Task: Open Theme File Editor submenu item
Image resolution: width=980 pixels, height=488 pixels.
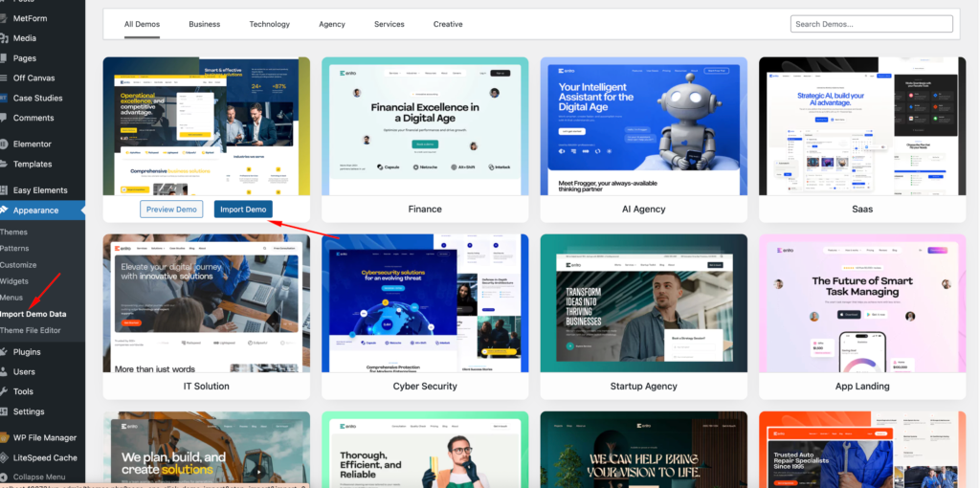Action: click(x=30, y=330)
